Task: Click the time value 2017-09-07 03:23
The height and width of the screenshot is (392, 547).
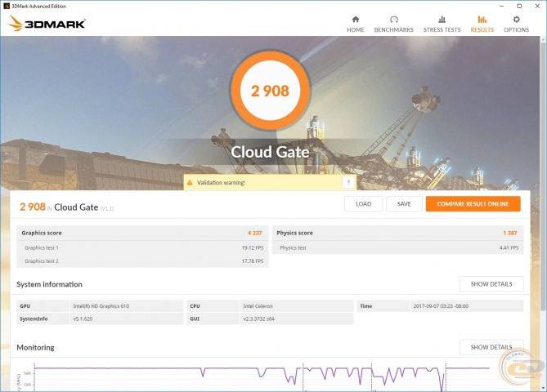Action: pos(441,306)
